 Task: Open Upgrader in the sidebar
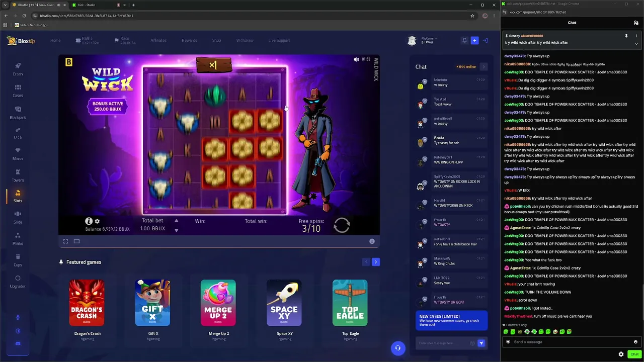click(18, 282)
